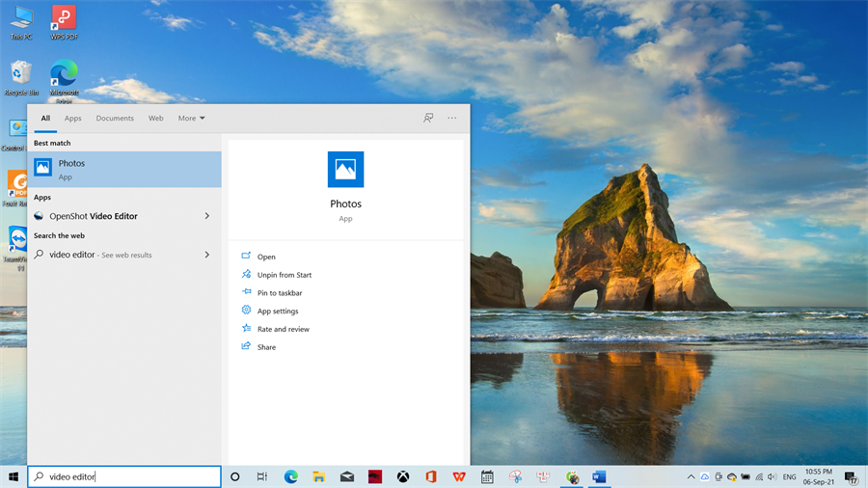Viewport: 868px width, 488px height.
Task: Launch the Xbox app from taskbar
Action: click(x=403, y=476)
